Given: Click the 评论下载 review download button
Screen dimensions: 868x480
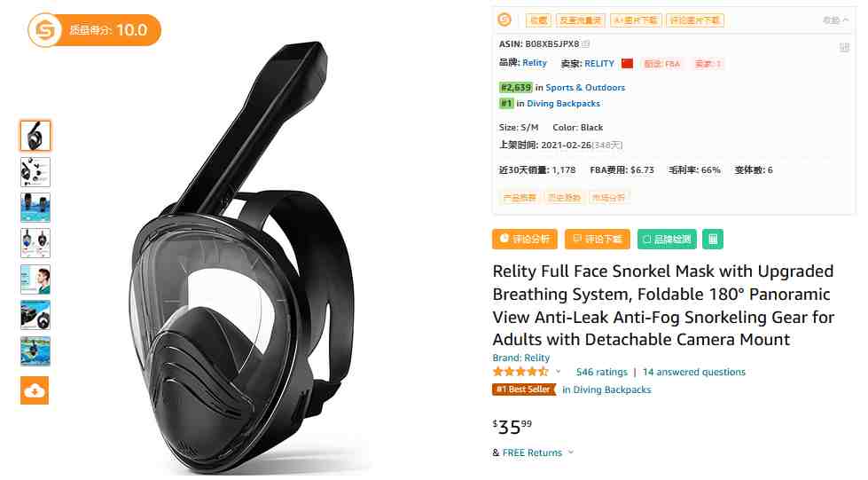Looking at the screenshot, I should 598,240.
